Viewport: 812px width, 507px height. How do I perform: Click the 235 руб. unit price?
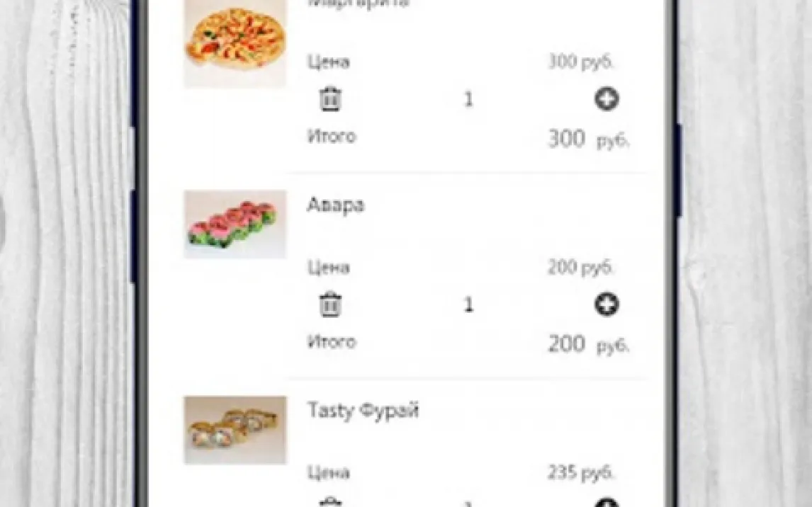[581, 473]
